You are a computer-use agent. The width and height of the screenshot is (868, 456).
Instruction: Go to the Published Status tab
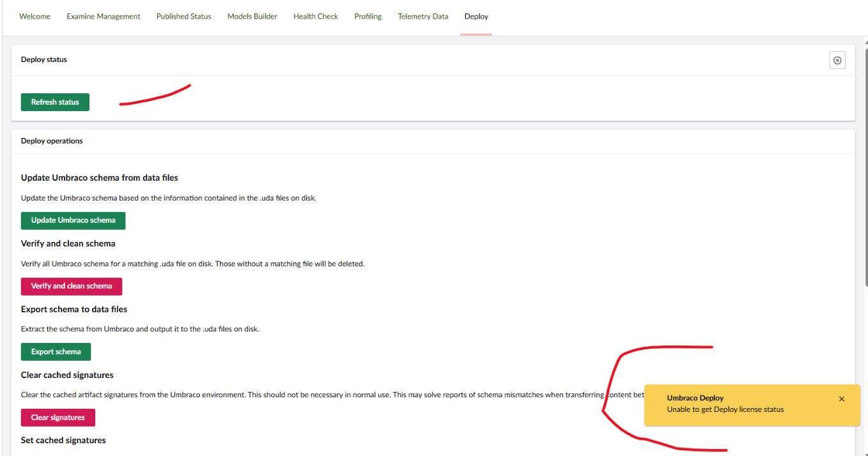click(x=184, y=17)
